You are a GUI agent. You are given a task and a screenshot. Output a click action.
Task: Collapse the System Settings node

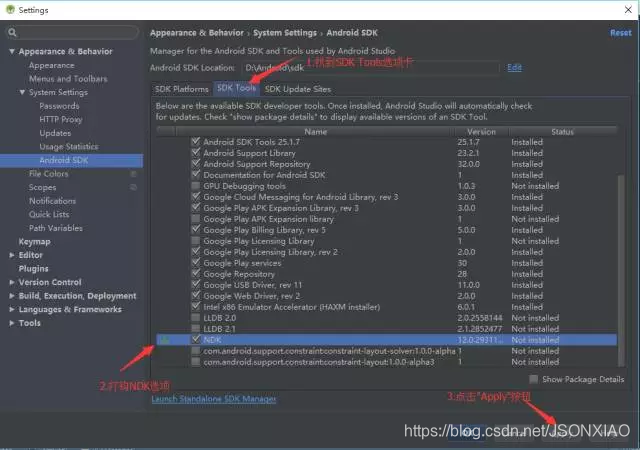[x=22, y=92]
